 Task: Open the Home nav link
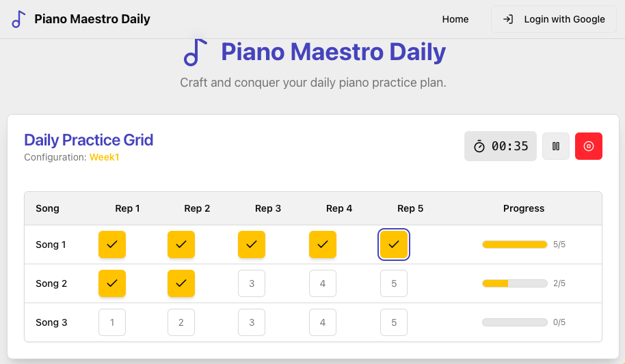tap(455, 19)
